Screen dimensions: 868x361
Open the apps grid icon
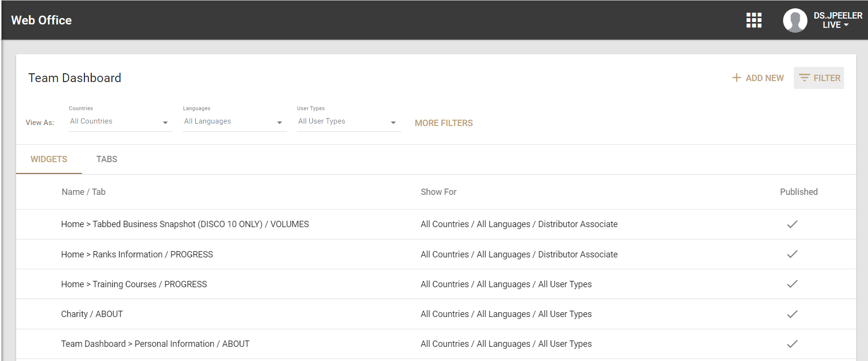click(x=754, y=20)
